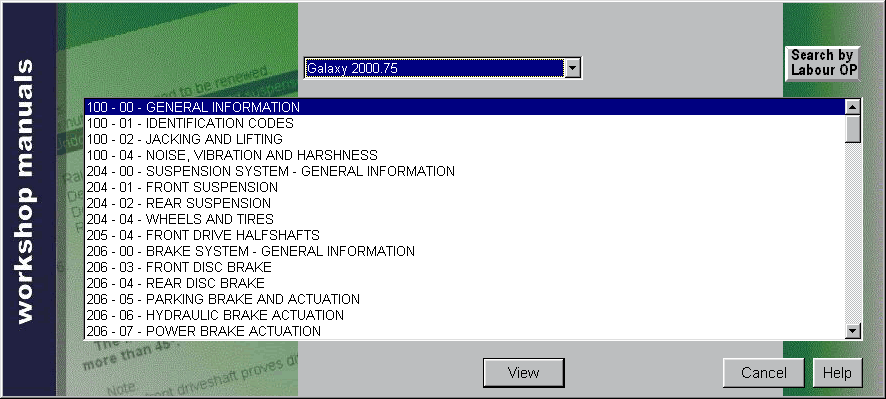
Task: Select 100 - 01 - IDENTIFICATION CODES
Action: click(464, 123)
